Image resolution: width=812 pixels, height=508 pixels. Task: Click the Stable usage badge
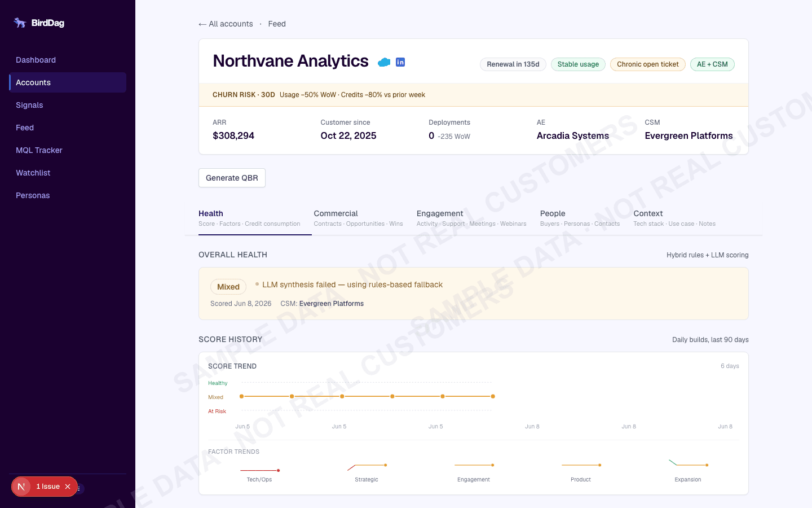point(578,64)
